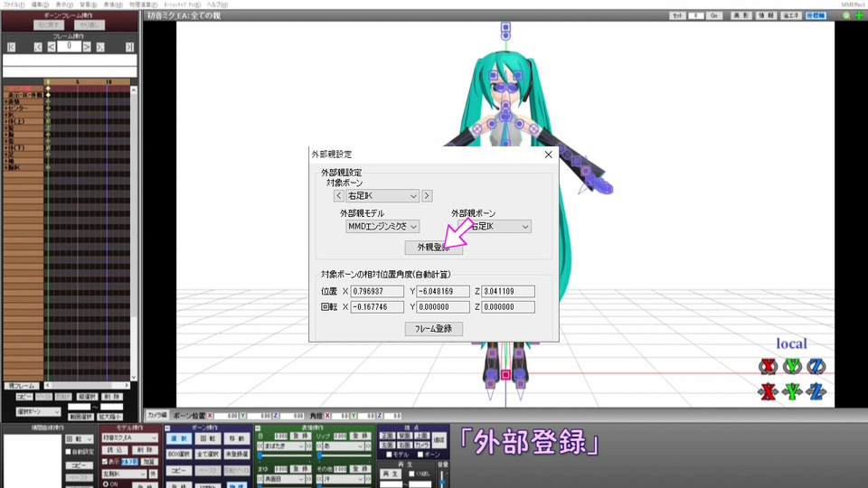Open the 物理演算 menu
Viewport: 868px width, 488px height.
tap(144, 4)
